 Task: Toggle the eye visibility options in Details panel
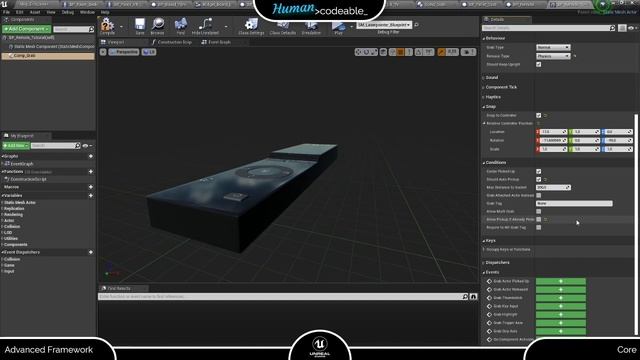click(x=632, y=28)
